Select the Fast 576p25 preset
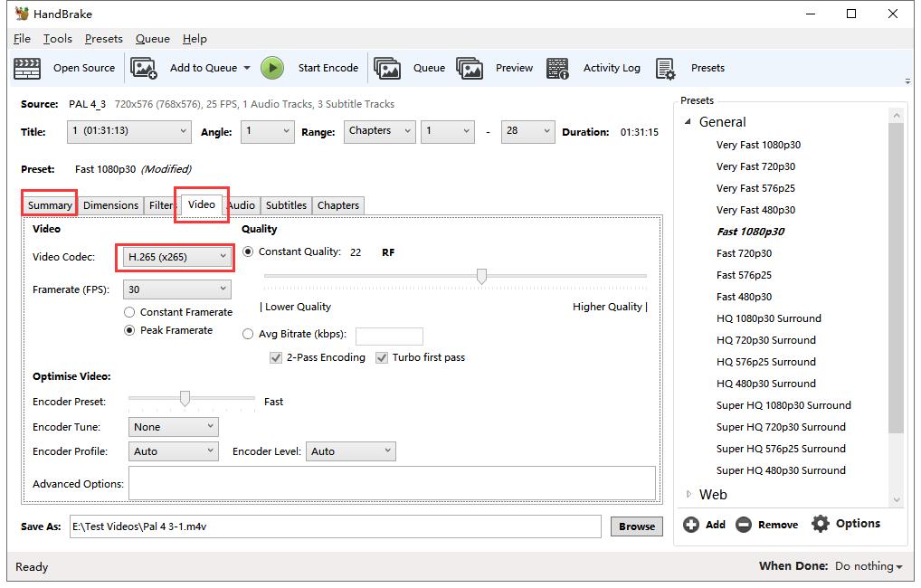This screenshot has width=921, height=588. click(x=744, y=276)
